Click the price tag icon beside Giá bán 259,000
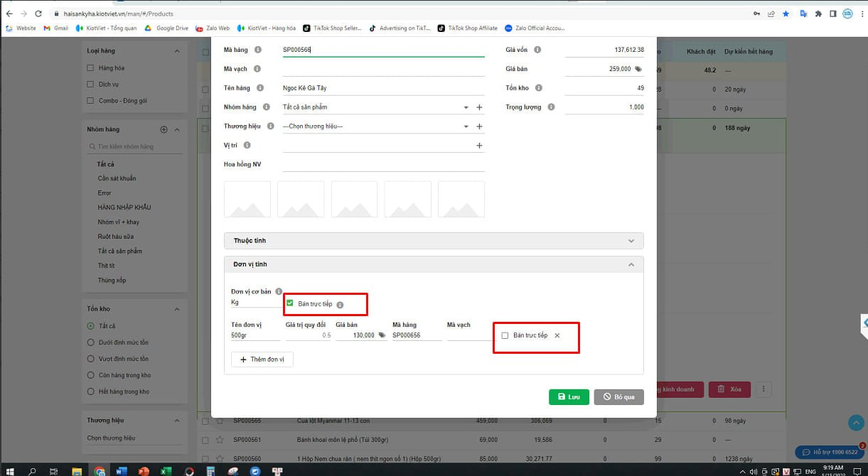This screenshot has height=476, width=868. (638, 69)
